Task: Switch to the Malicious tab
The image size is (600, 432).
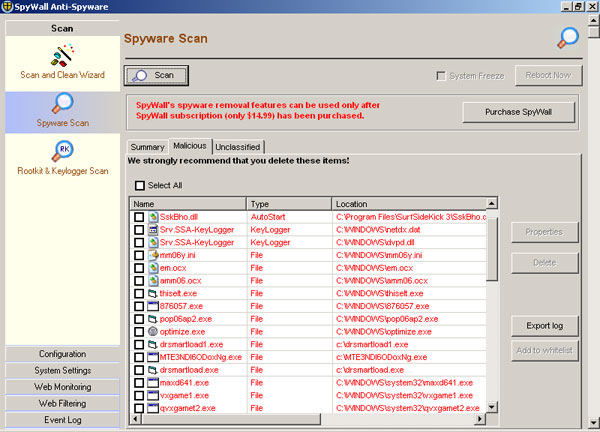Action: [190, 146]
